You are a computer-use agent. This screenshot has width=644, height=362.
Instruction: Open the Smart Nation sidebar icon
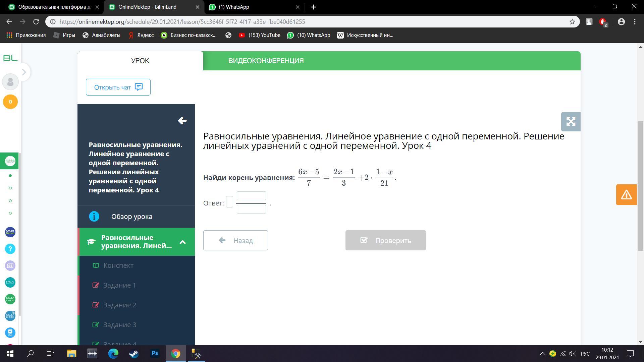click(10, 232)
